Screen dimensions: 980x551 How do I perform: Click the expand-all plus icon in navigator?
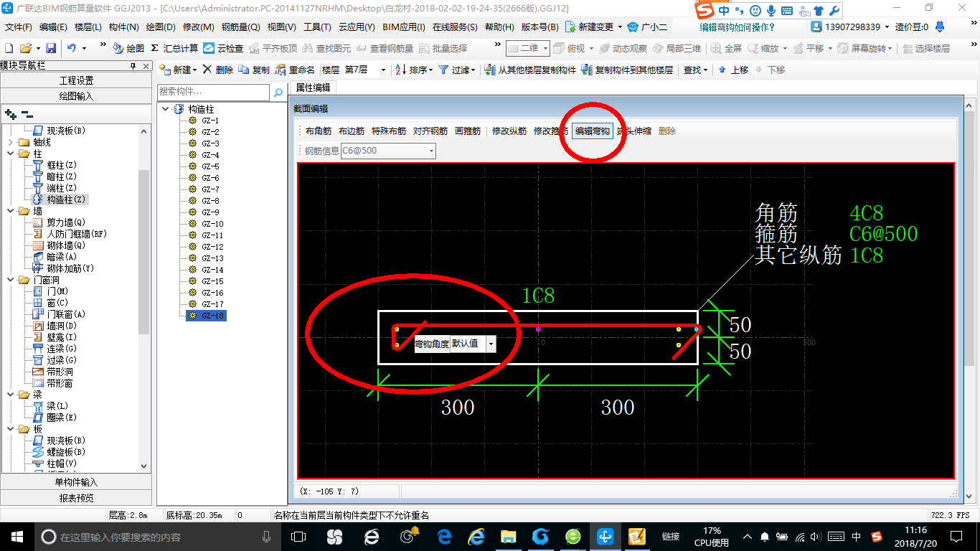[10, 113]
